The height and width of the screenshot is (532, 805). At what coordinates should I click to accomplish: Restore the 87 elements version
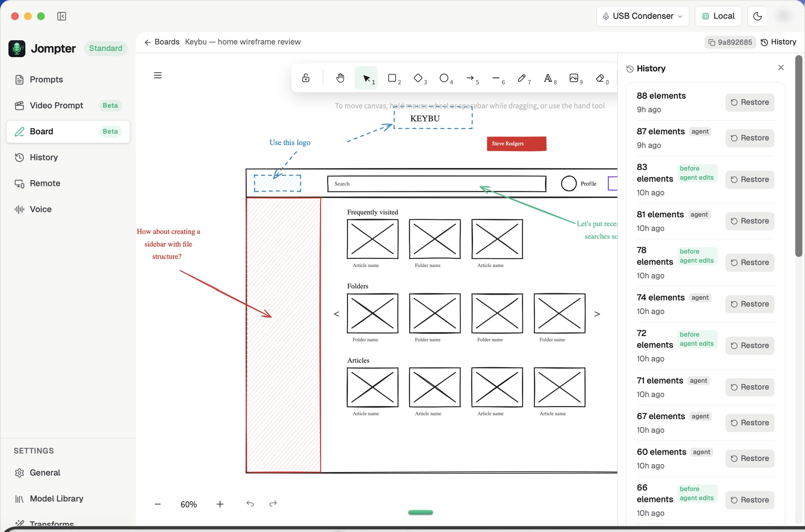point(750,138)
